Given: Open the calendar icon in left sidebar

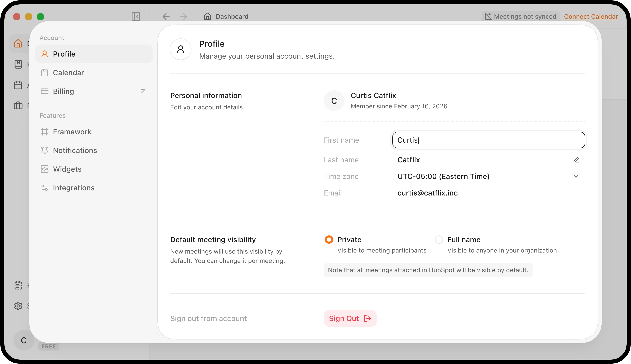Looking at the screenshot, I should click(18, 85).
